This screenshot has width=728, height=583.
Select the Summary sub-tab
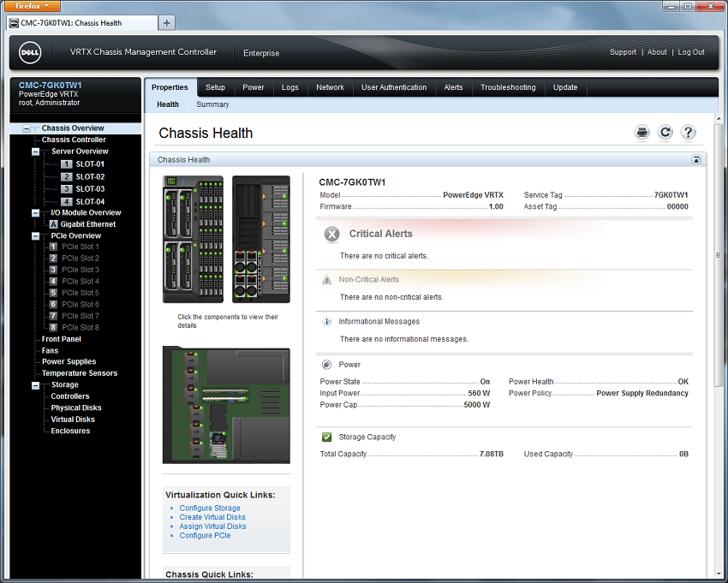tap(212, 104)
